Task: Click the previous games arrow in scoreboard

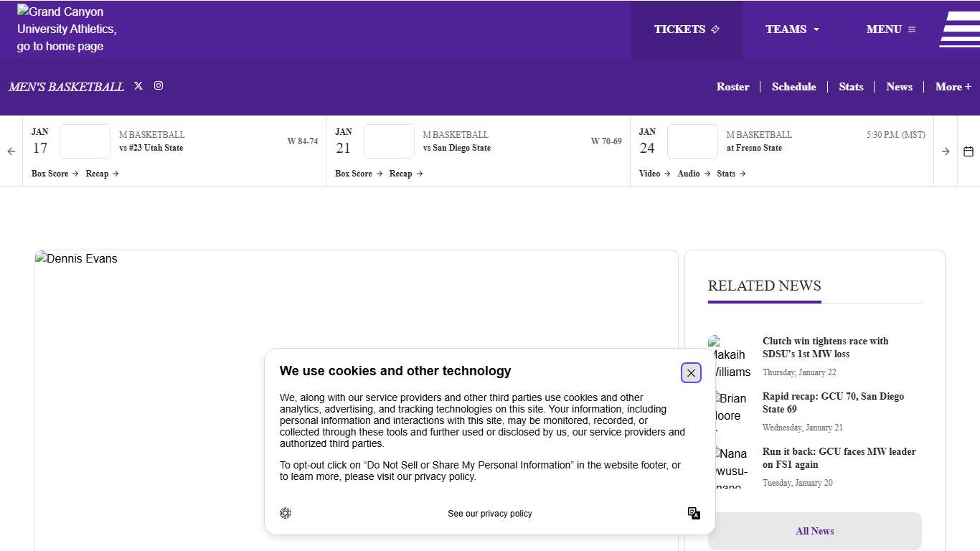Action: (x=11, y=151)
